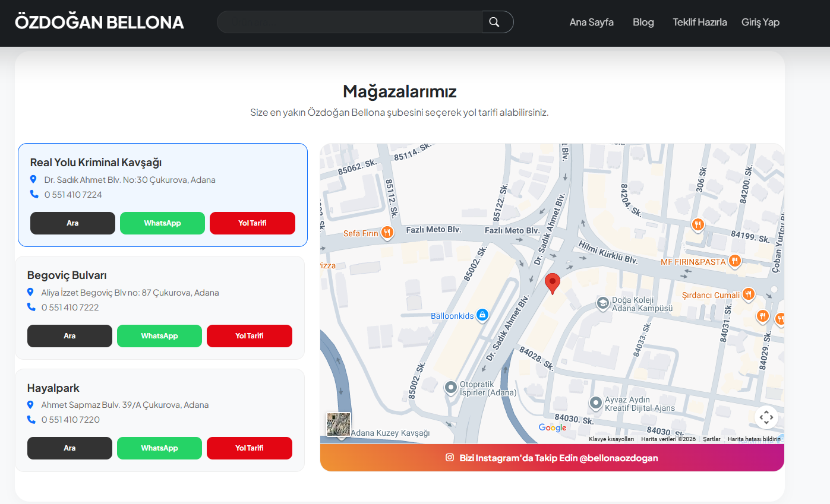
Task: Switch map to satellite view thumbnail
Action: click(x=339, y=424)
